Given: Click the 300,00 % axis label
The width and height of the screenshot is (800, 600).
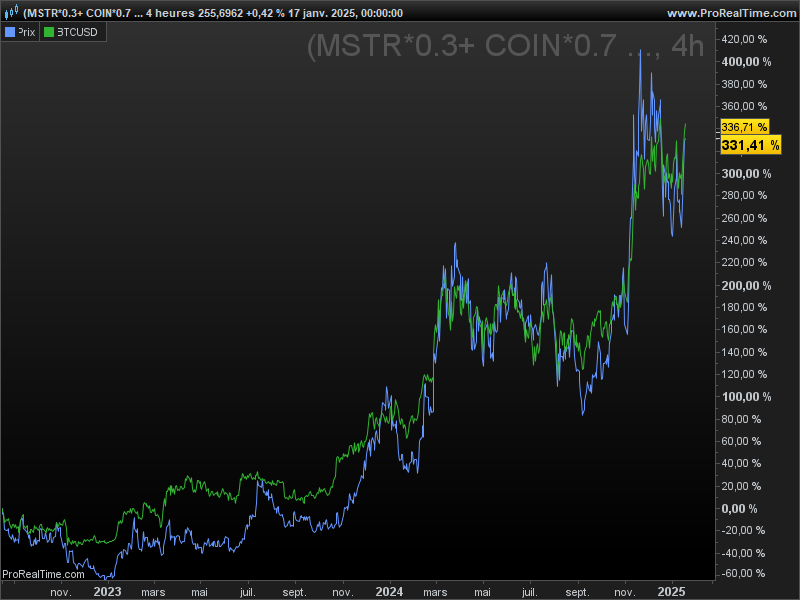Looking at the screenshot, I should point(746,173).
